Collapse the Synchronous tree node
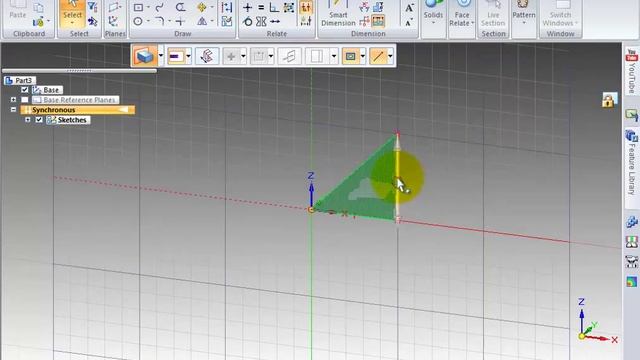The image size is (640, 360). (13, 110)
